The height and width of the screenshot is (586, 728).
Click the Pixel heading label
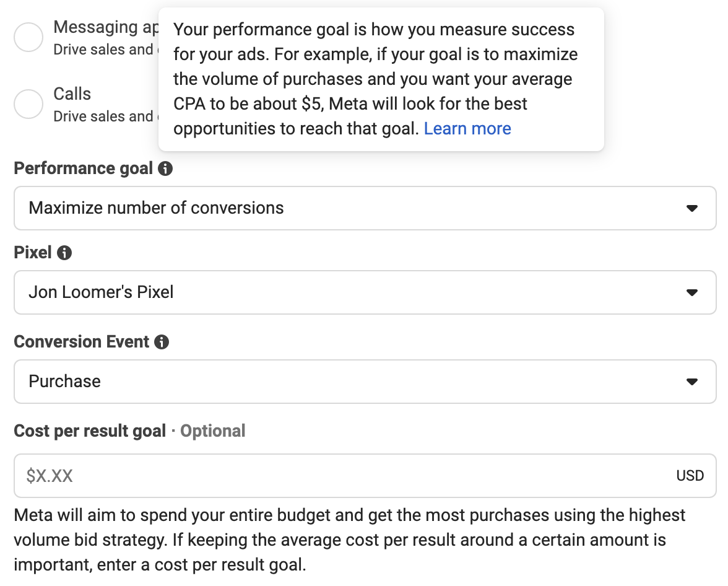[32, 253]
